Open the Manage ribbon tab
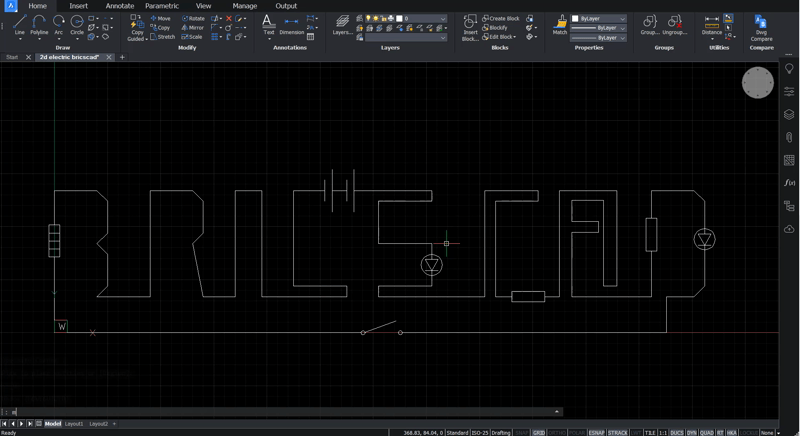This screenshot has height=436, width=800. click(245, 6)
